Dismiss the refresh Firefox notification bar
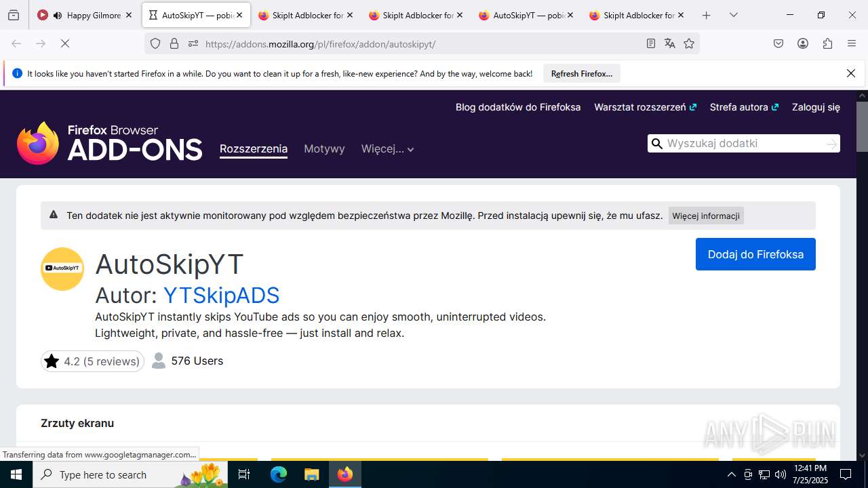The height and width of the screenshot is (488, 868). click(x=851, y=73)
